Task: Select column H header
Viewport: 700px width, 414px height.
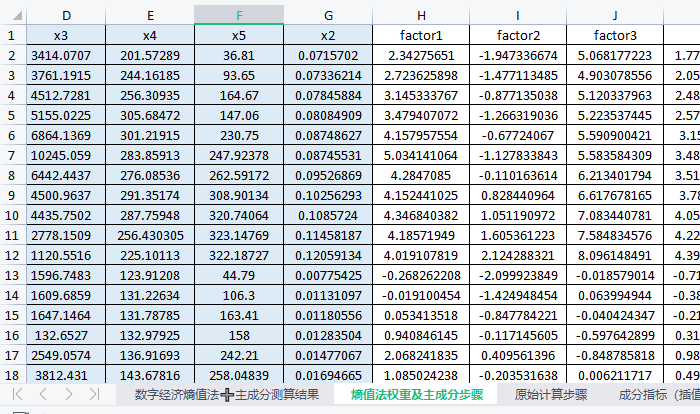Action: (x=421, y=16)
